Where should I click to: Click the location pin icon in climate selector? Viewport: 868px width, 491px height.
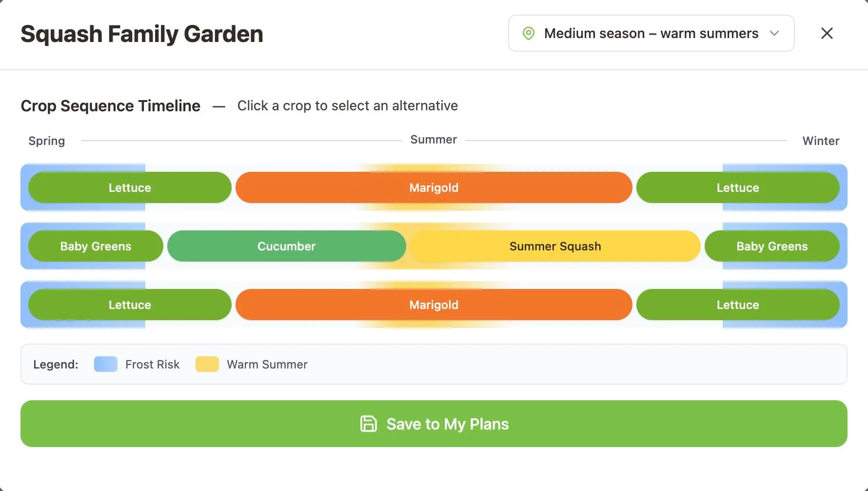point(529,33)
